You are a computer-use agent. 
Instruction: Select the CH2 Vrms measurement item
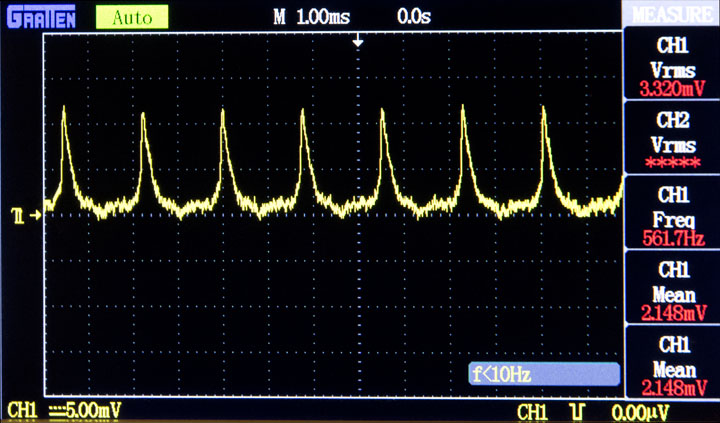point(672,138)
